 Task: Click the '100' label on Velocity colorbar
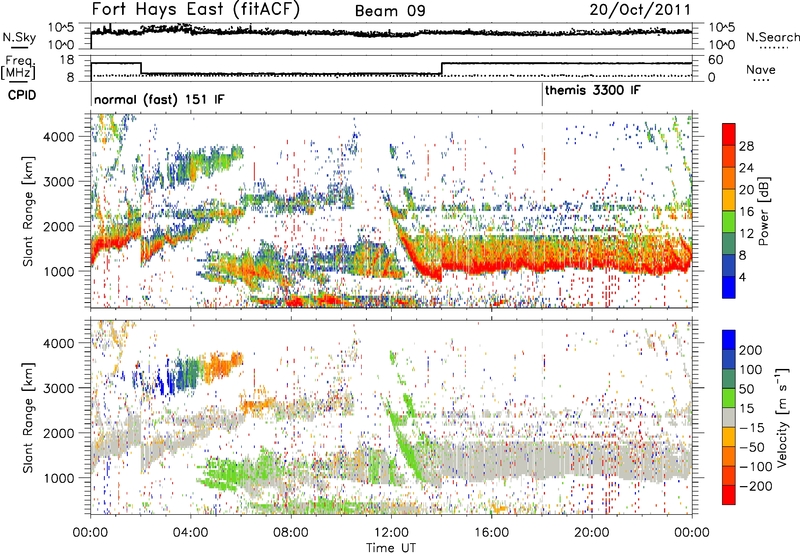click(751, 370)
